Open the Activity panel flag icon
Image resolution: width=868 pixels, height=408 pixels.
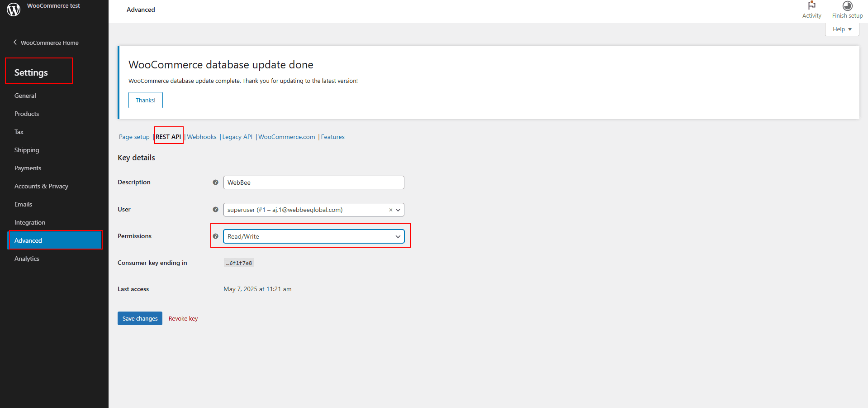811,6
